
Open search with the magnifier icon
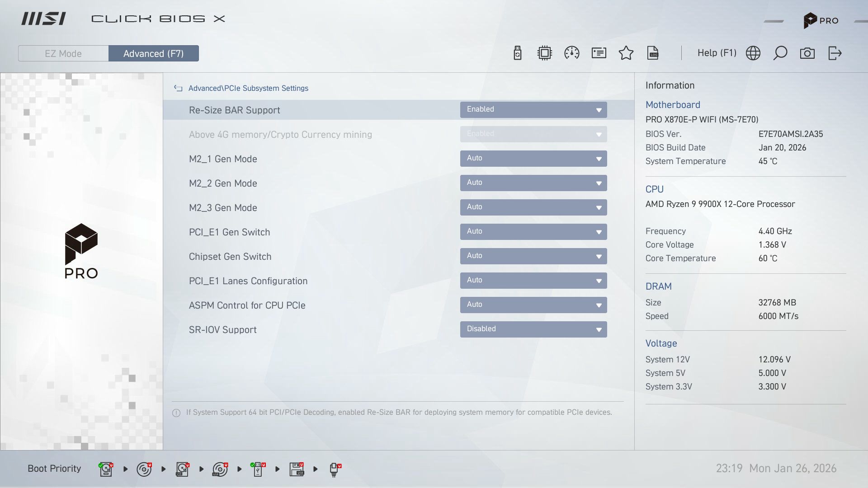coord(780,53)
